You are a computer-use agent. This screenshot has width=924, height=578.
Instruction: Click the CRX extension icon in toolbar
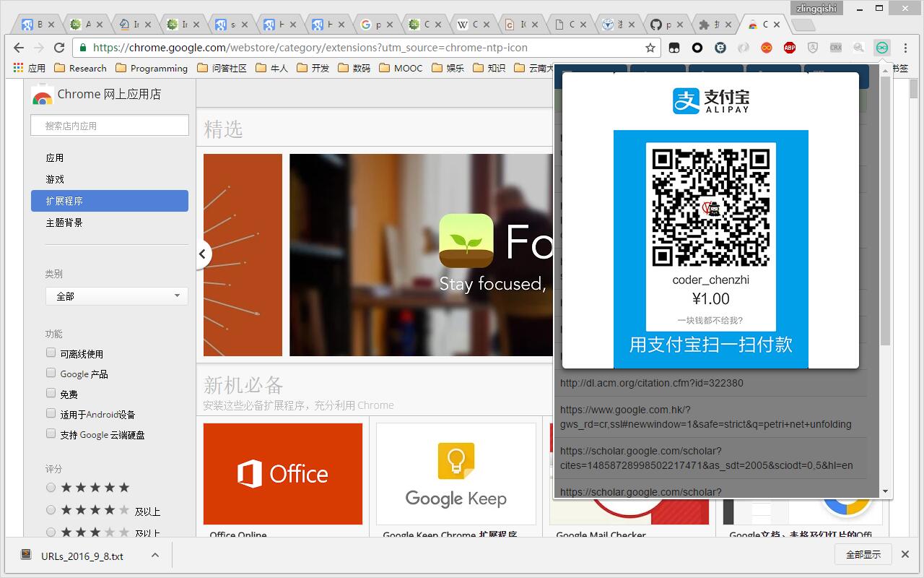836,48
